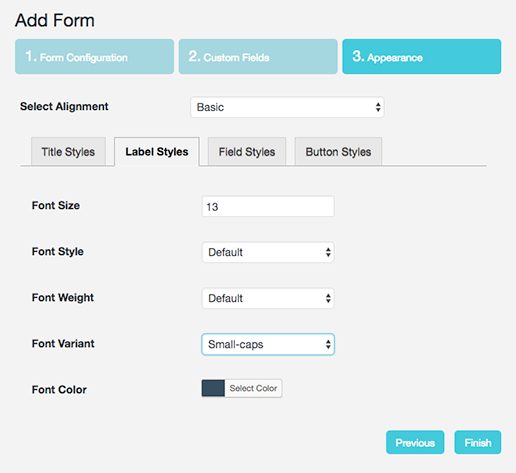Image resolution: width=516 pixels, height=473 pixels.
Task: Switch to the Title Styles tab
Action: tap(68, 152)
